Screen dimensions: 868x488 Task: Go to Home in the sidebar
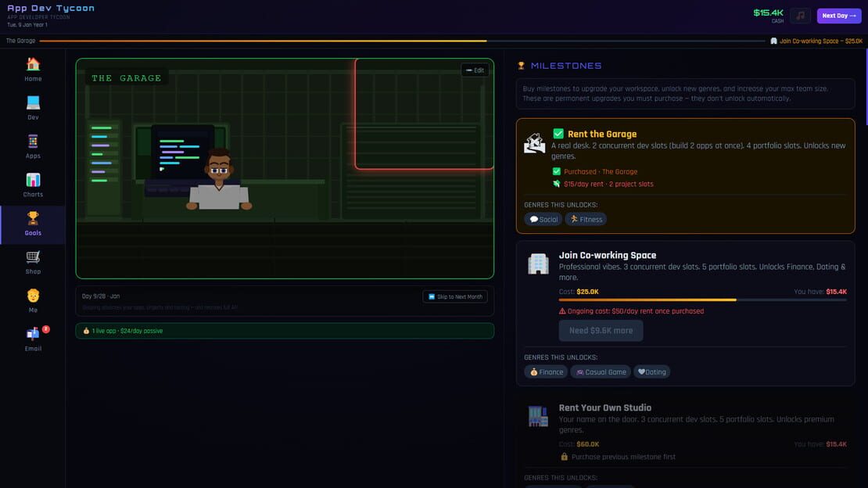point(33,70)
